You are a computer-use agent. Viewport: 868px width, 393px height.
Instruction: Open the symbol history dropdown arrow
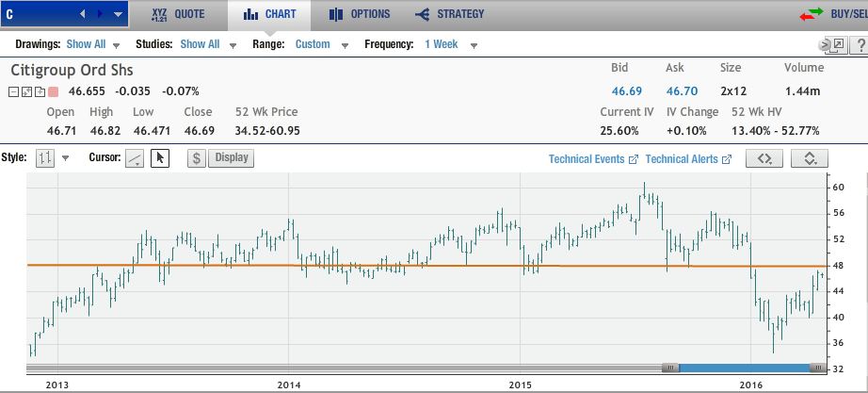[118, 15]
